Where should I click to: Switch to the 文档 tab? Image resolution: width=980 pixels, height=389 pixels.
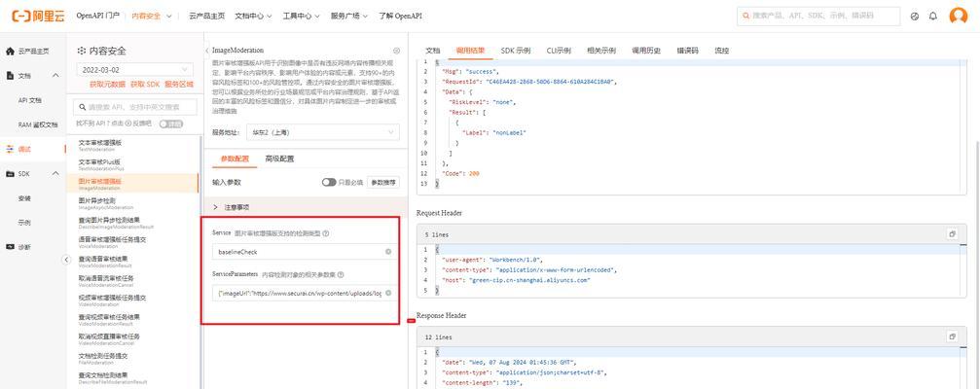point(432,51)
